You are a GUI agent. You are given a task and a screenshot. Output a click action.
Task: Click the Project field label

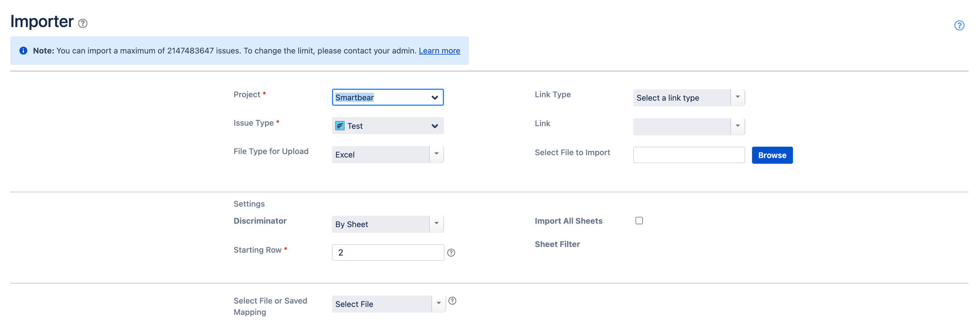(x=247, y=95)
